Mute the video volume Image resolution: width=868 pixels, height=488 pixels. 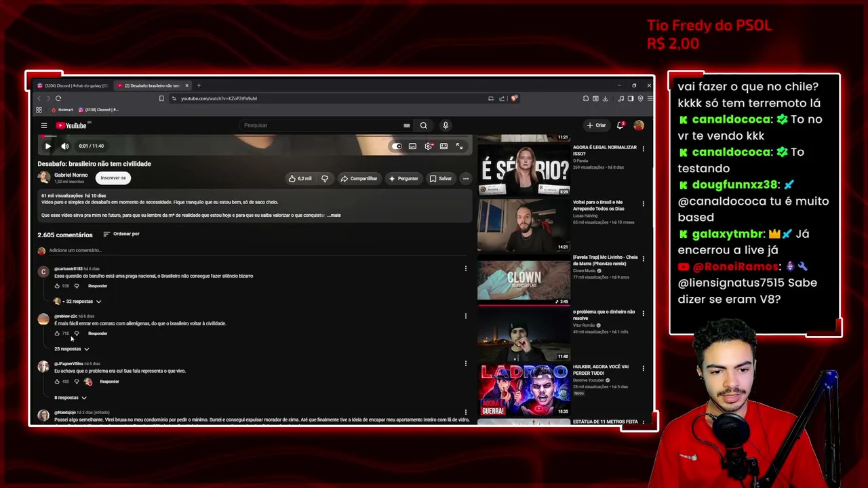pyautogui.click(x=65, y=146)
